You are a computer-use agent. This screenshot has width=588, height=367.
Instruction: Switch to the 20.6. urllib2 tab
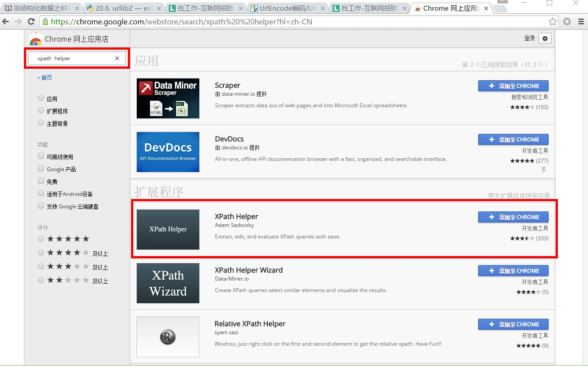[x=122, y=8]
